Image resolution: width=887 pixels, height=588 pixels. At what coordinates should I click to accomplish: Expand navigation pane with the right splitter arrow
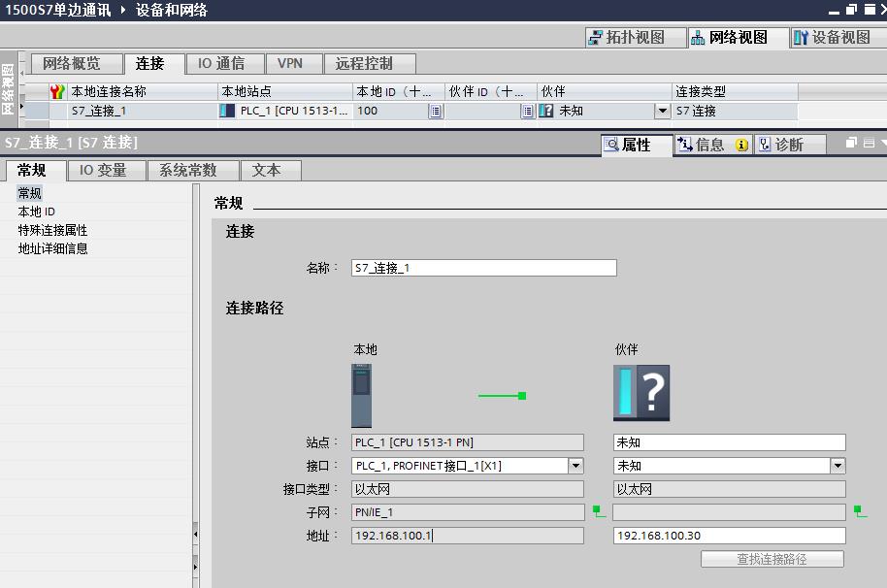point(196,567)
